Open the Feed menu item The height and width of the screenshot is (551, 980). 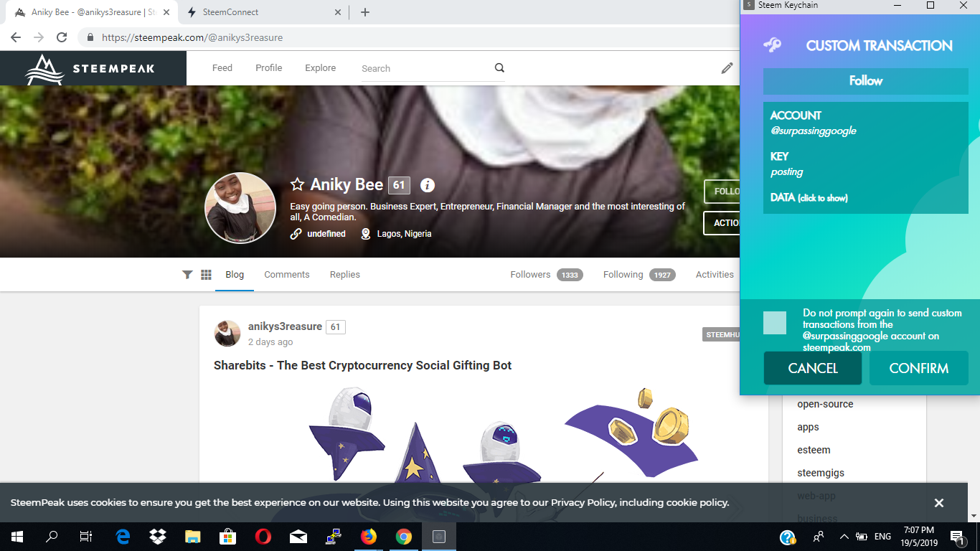click(222, 68)
